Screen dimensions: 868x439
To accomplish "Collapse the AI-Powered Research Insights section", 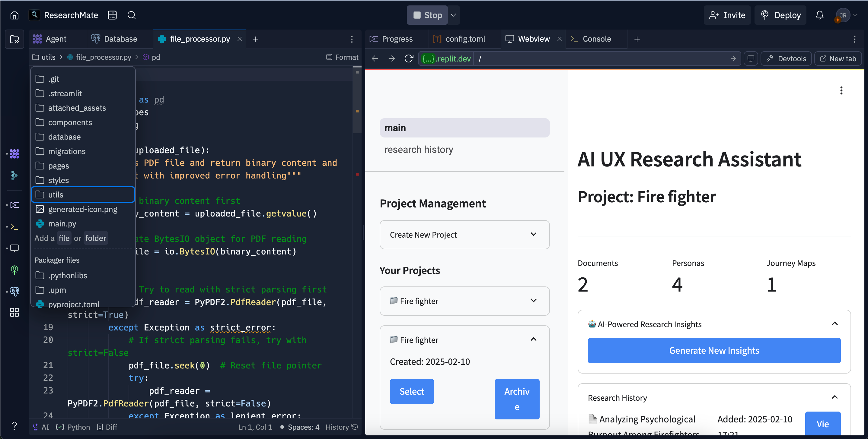I will pyautogui.click(x=834, y=324).
